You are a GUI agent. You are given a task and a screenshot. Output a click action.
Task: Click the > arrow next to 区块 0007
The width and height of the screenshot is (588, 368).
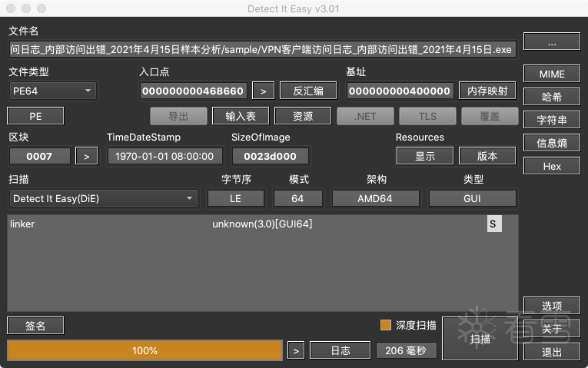pyautogui.click(x=87, y=156)
